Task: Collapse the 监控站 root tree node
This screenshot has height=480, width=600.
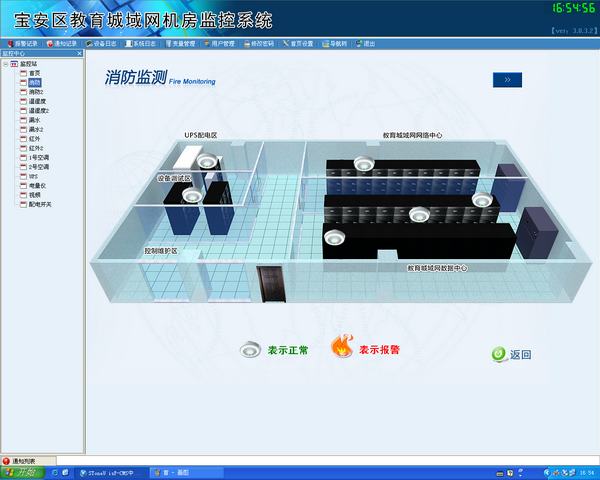Action: (6, 64)
